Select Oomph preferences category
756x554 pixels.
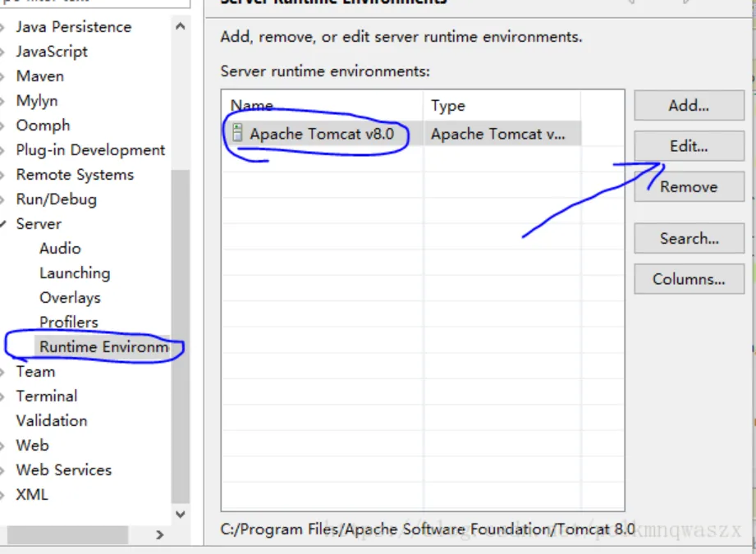click(43, 125)
